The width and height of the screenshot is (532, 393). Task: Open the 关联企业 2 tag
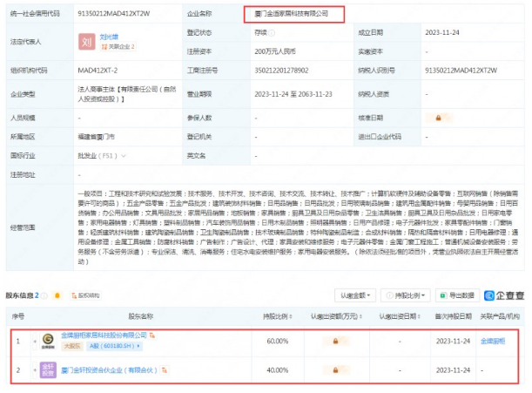(118, 47)
